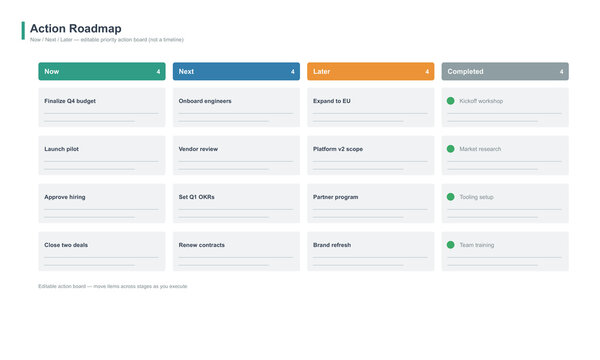Select the Launch pilot card

102,155
